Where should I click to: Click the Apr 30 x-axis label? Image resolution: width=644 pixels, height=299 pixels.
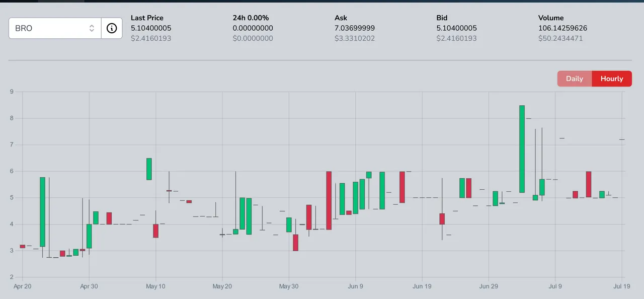tap(89, 286)
